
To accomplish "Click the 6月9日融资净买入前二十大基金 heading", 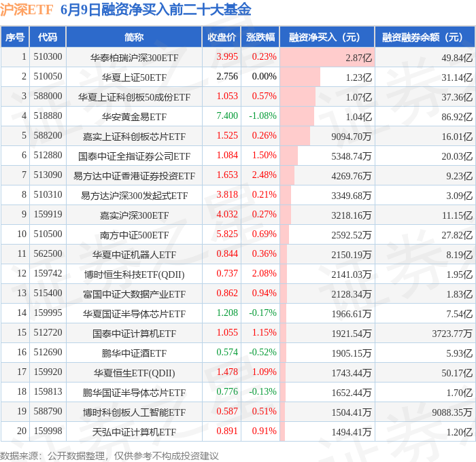I will coord(156,10).
